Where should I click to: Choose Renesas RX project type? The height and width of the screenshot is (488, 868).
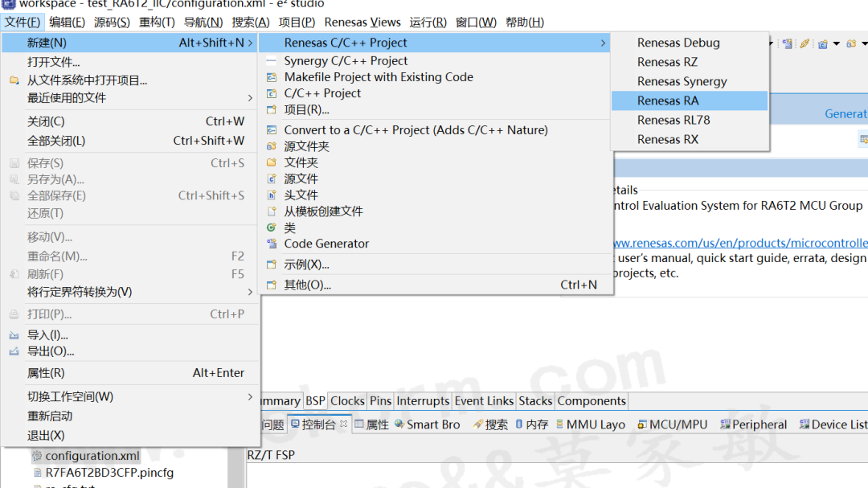[x=690, y=140]
